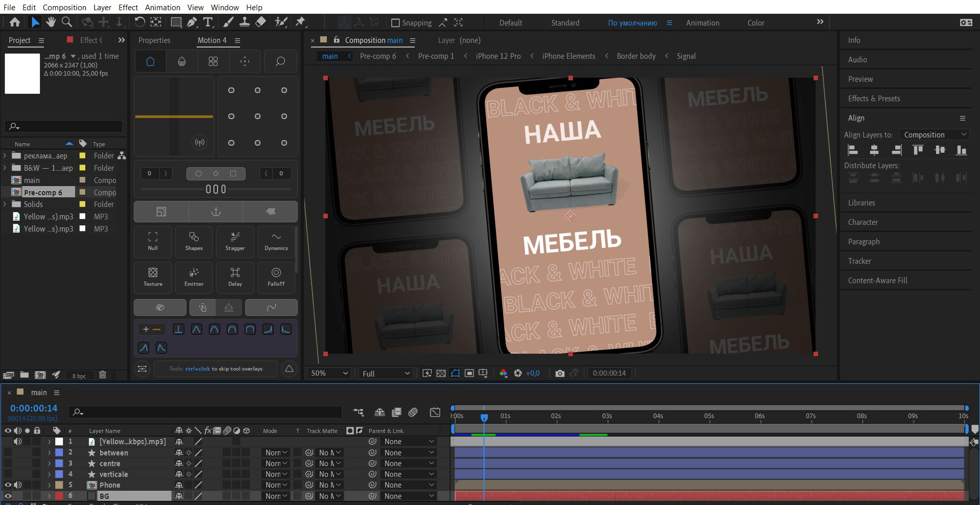This screenshot has height=505, width=980.
Task: Choose the Horizontal Type tool
Action: (x=208, y=22)
